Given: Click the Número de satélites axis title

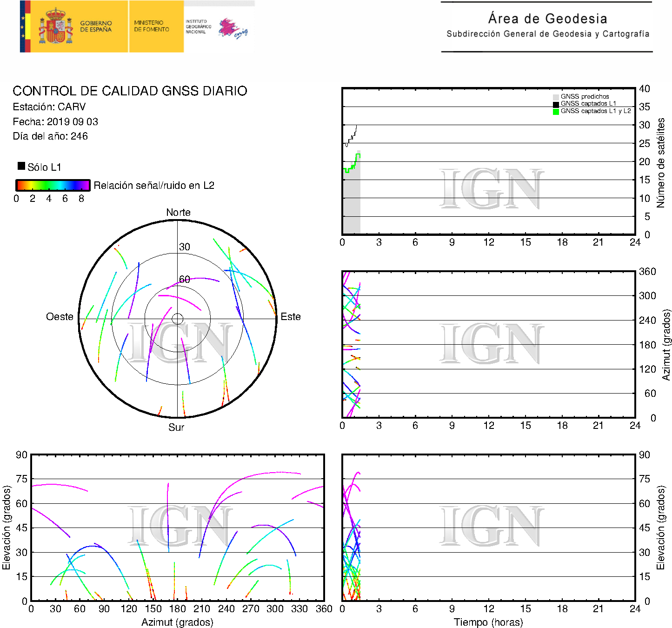Looking at the screenshot, I should [660, 163].
